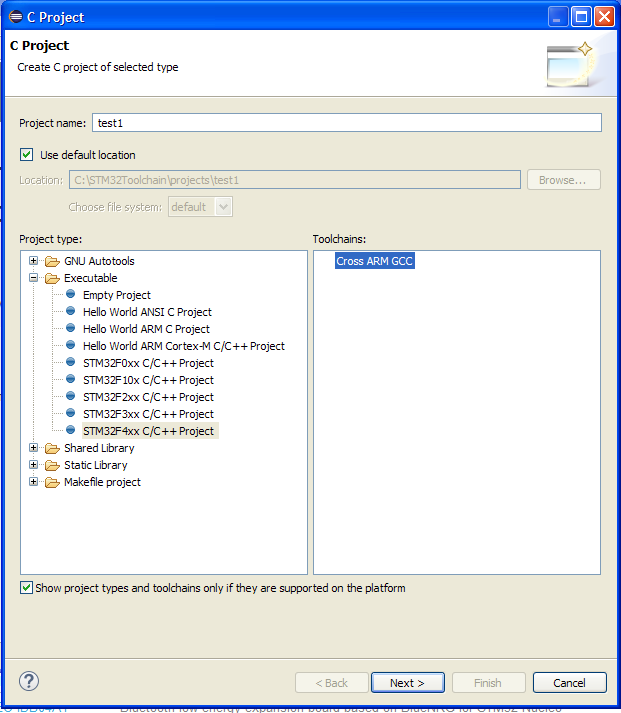
Task: Click the Executable folder icon
Action: [52, 278]
